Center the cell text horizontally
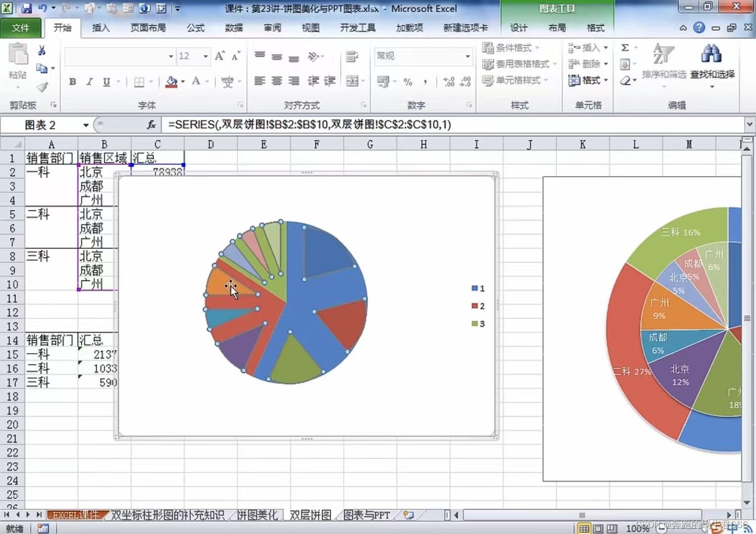756x534 pixels. tap(277, 81)
